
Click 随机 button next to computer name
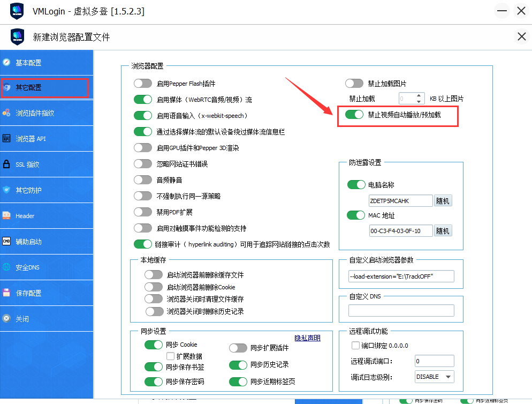[443, 201]
